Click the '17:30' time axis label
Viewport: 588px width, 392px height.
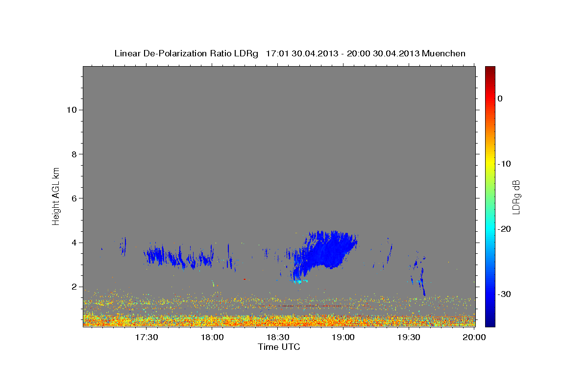coord(146,338)
